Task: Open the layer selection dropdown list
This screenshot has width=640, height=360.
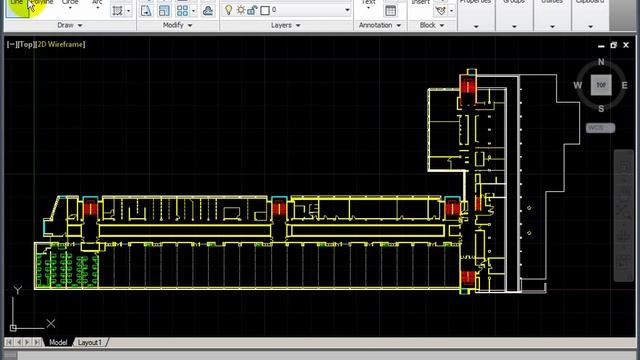Action: click(347, 10)
